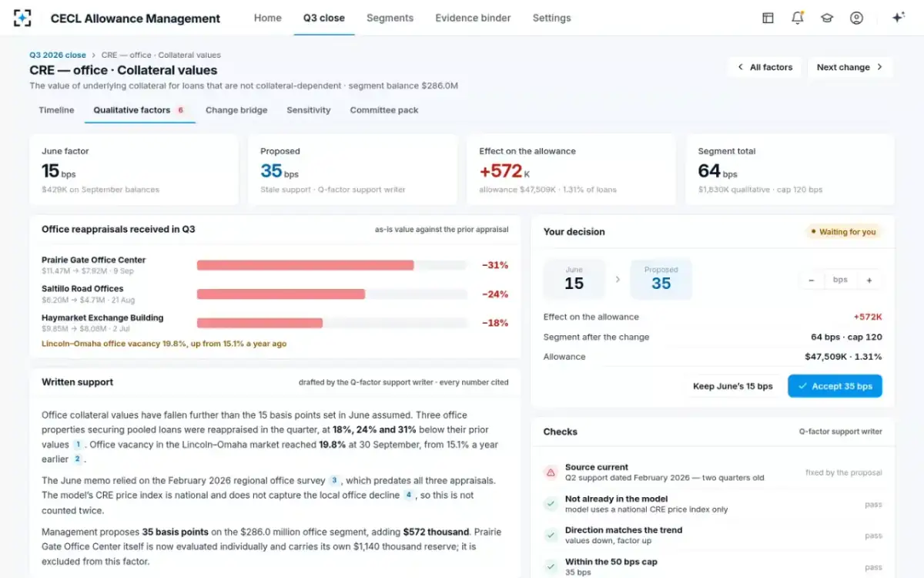Click the check icon for Within the 50 bps cap
Screen dimensions: 924x578
(551, 566)
